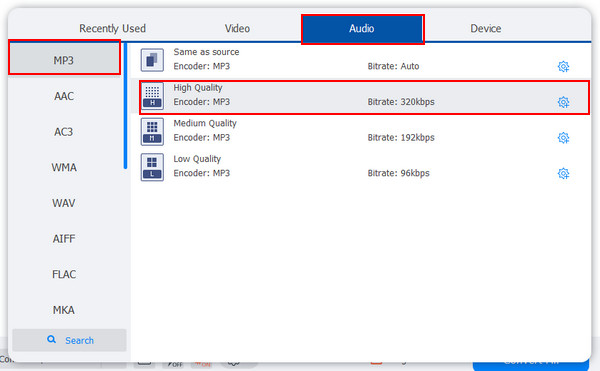
Task: Click the magnifier icon in Search
Action: [x=51, y=340]
